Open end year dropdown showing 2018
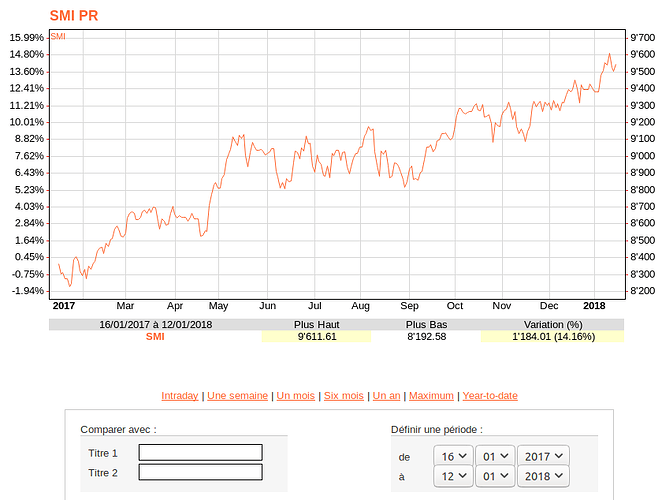 click(x=543, y=476)
